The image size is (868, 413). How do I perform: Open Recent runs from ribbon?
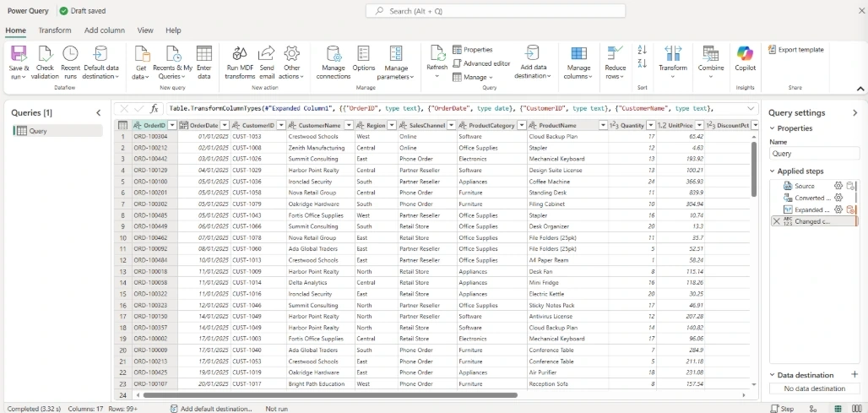point(70,62)
